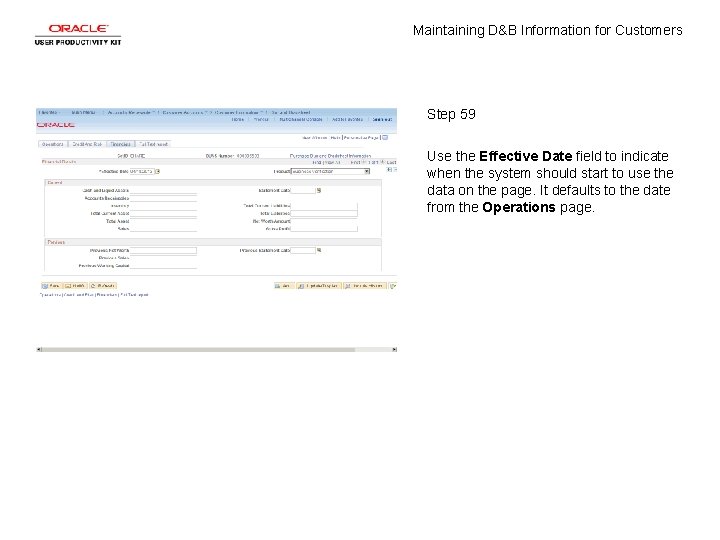
Task: Click the Correct History button icon
Action: [x=393, y=286]
